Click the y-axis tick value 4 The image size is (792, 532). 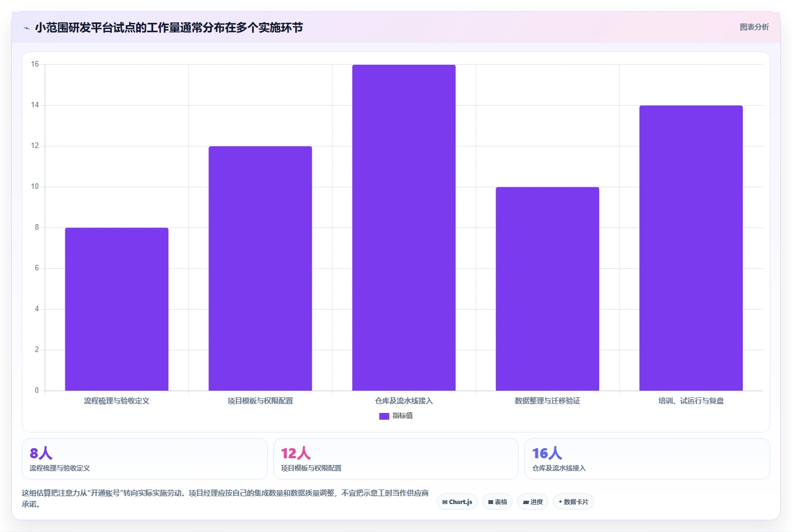click(x=37, y=309)
